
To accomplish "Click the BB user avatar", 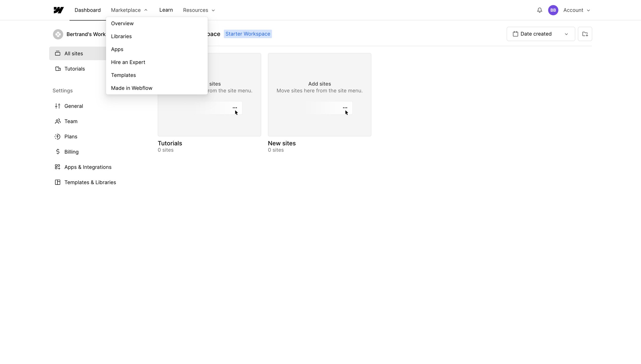I will (x=553, y=10).
